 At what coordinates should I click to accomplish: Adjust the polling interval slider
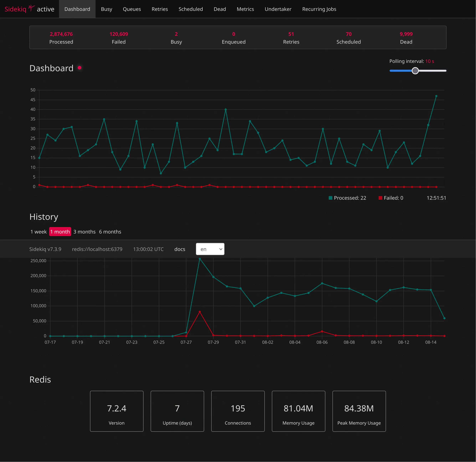[415, 71]
